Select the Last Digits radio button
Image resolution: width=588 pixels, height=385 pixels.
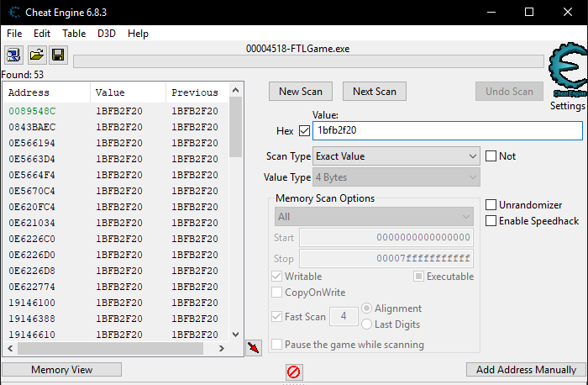pos(366,324)
